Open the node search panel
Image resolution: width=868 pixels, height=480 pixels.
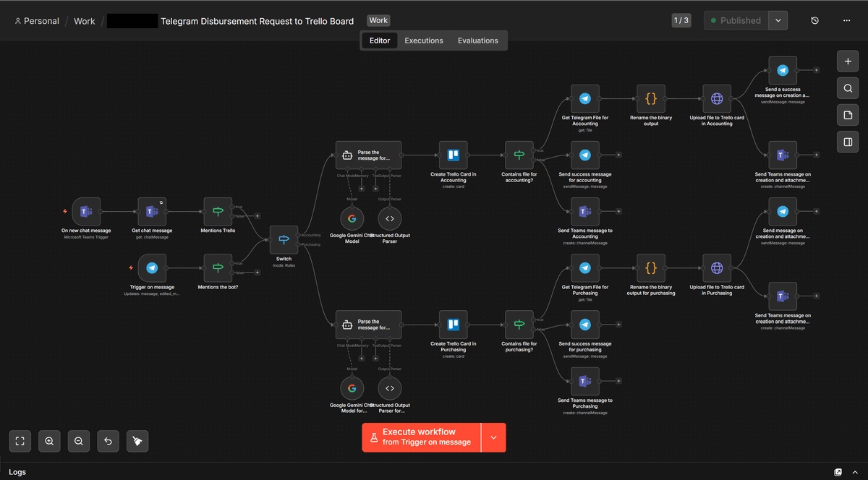[x=848, y=87]
